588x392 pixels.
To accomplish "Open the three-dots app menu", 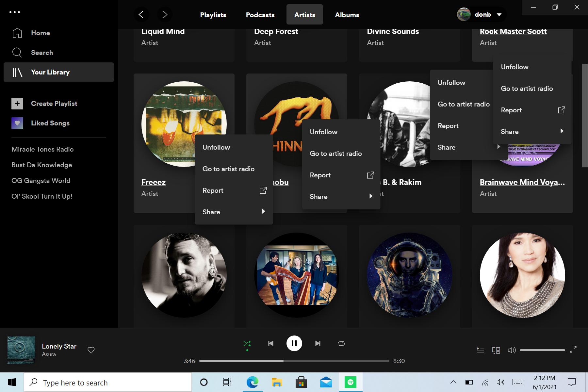I will (x=15, y=12).
